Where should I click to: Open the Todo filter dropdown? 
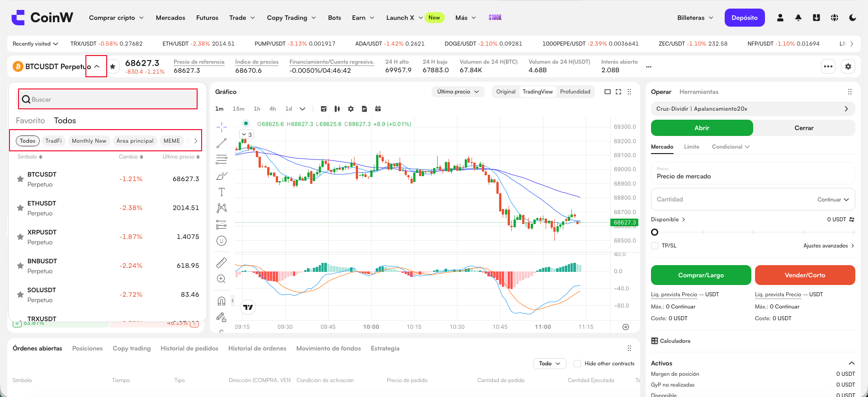[x=550, y=364]
